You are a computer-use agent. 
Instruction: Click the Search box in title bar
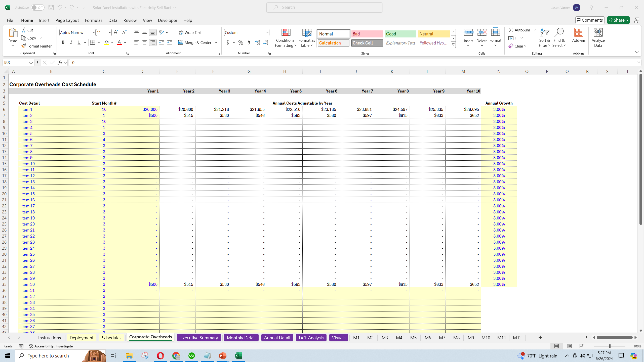tap(325, 8)
